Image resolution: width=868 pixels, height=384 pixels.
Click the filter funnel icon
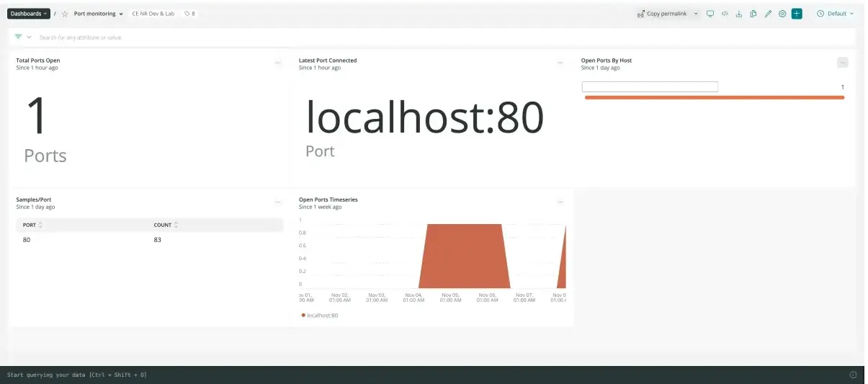point(18,37)
